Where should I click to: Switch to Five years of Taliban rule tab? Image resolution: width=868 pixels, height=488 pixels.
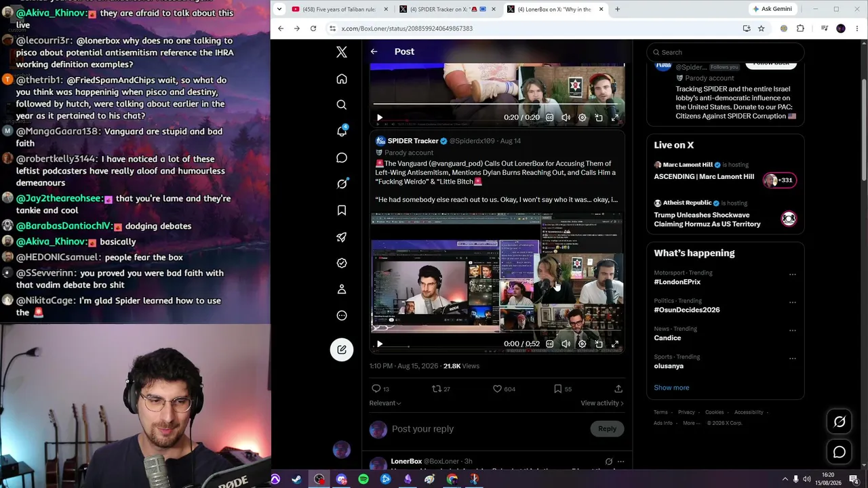[340, 9]
